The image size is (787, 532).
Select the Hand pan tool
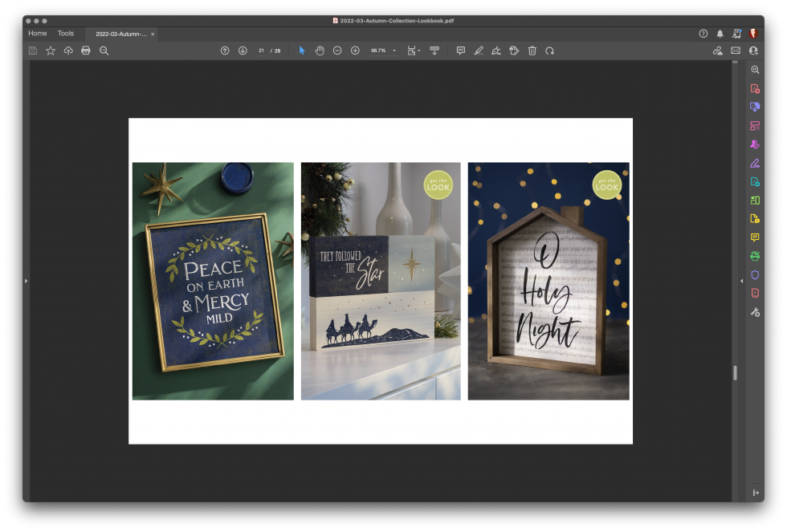320,51
